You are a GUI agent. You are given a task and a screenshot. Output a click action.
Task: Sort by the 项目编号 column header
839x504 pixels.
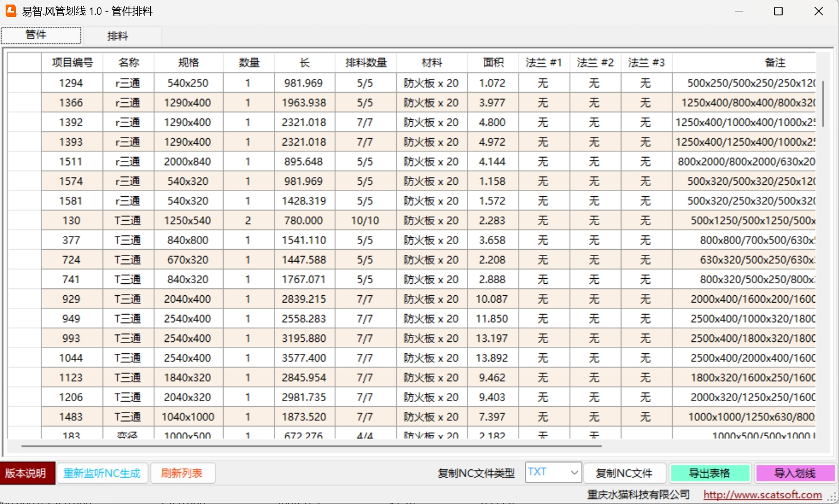point(72,63)
